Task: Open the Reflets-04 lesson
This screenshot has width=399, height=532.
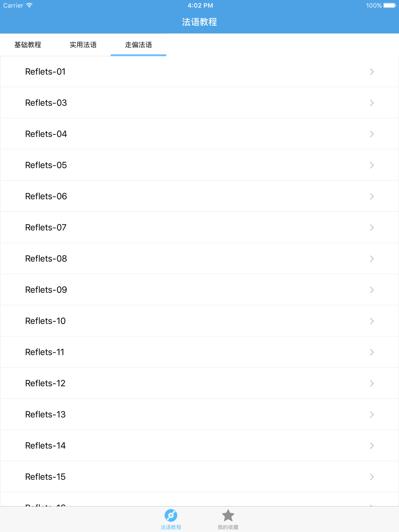Action: point(199,134)
